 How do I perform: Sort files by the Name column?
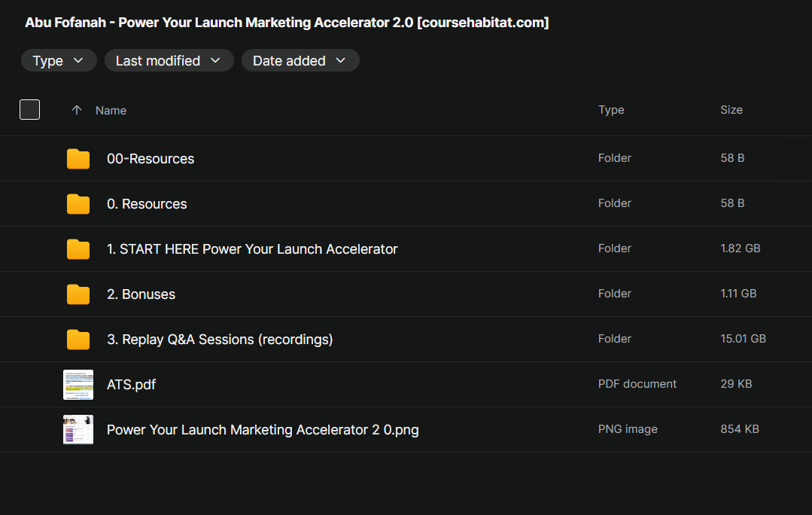coord(111,111)
